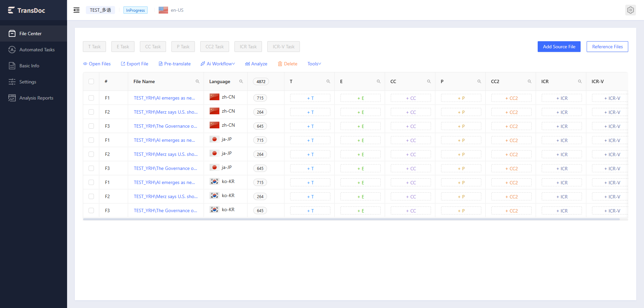Click the InProgress status tag

(x=136, y=10)
